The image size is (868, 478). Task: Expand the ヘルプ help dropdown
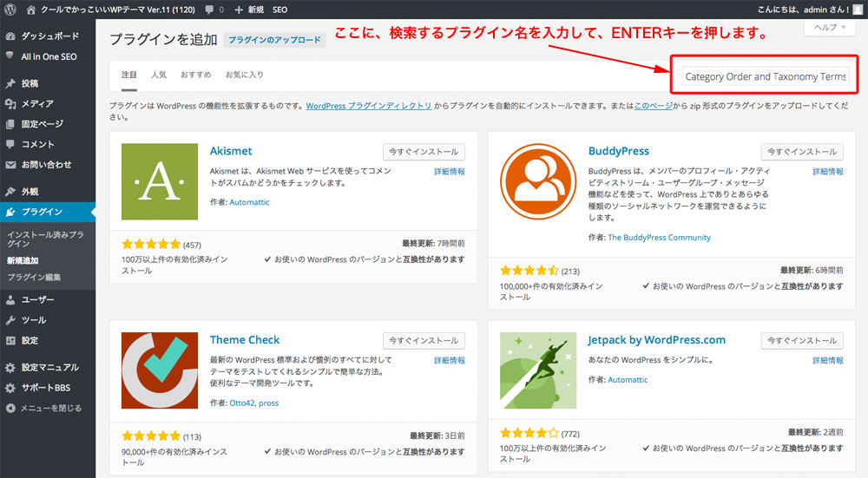[829, 27]
